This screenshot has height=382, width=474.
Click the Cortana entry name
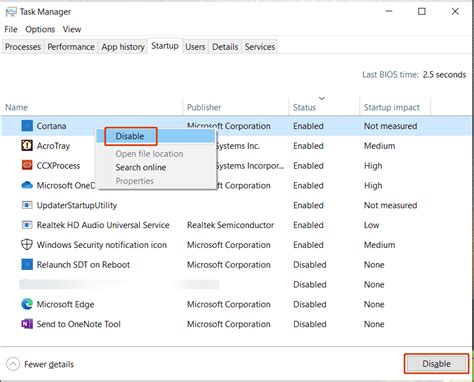(51, 126)
